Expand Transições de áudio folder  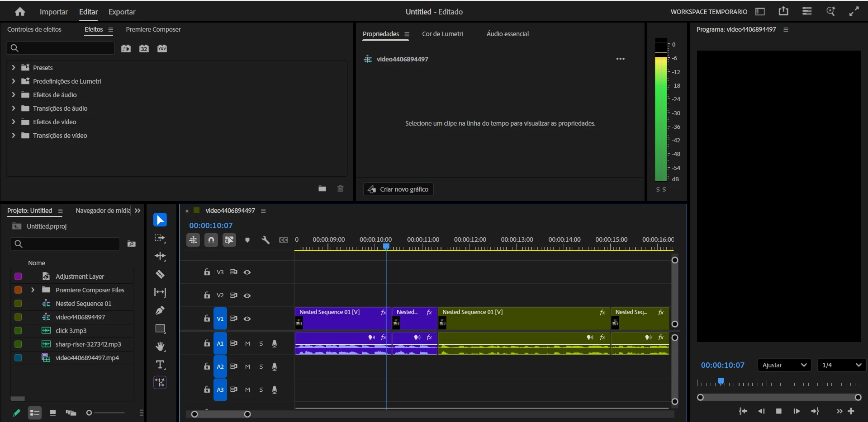[14, 108]
